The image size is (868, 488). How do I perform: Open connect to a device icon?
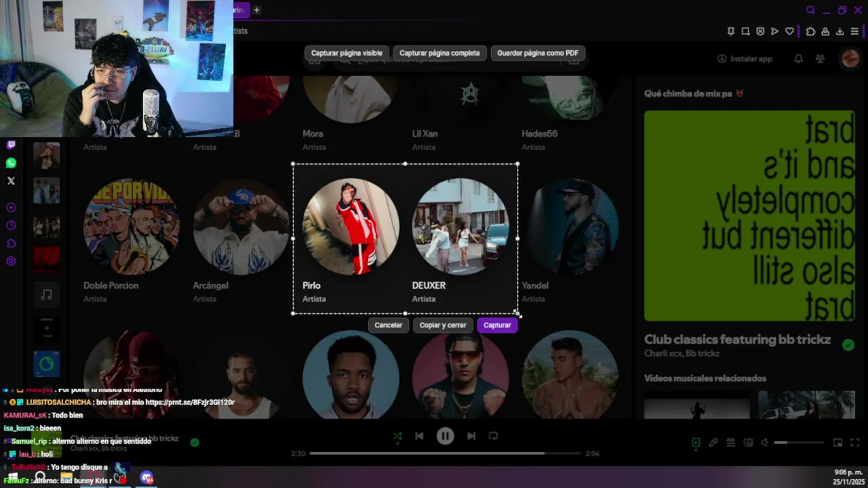click(x=748, y=443)
